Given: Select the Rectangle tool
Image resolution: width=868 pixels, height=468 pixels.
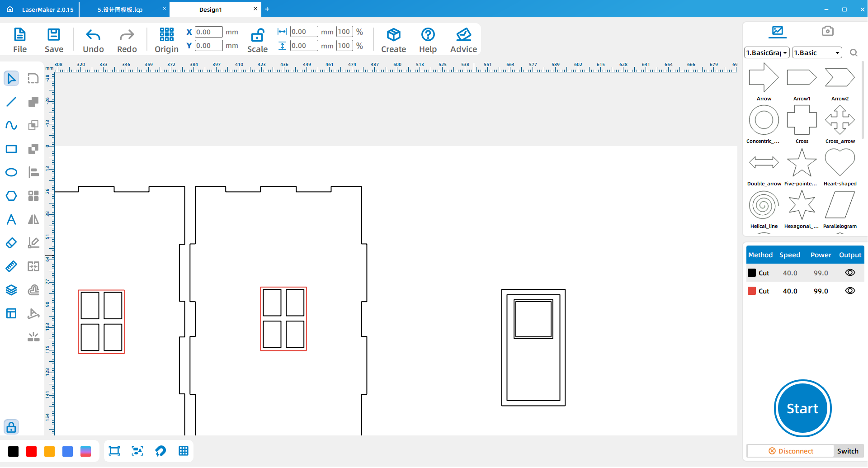Looking at the screenshot, I should pos(11,149).
